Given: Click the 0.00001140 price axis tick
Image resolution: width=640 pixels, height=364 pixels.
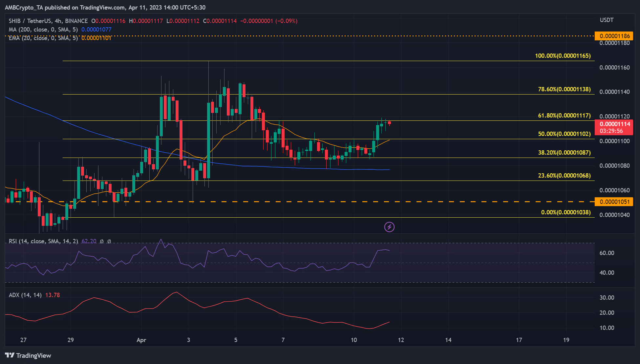Looking at the screenshot, I should pyautogui.click(x=615, y=92).
